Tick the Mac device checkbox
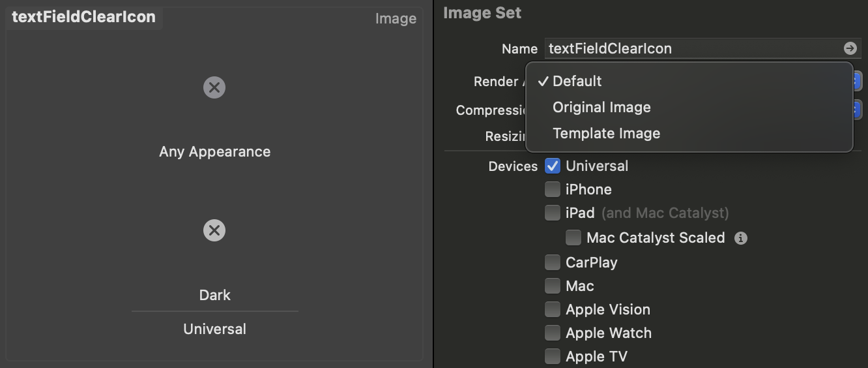This screenshot has width=868, height=368. coord(553,286)
